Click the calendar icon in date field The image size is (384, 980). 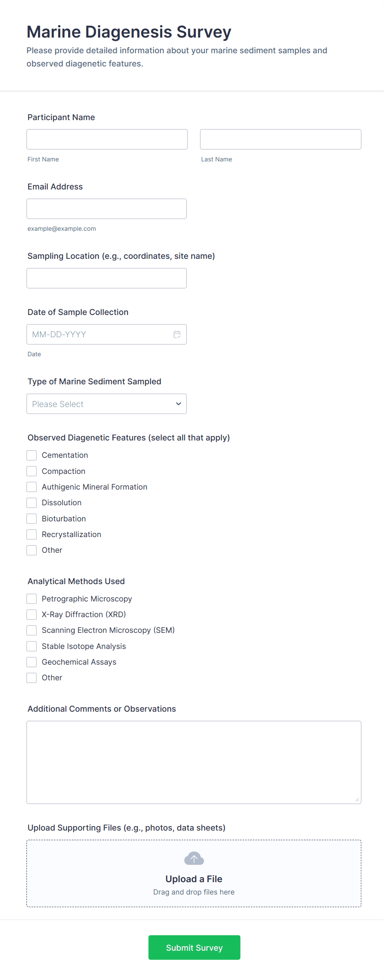pos(177,334)
